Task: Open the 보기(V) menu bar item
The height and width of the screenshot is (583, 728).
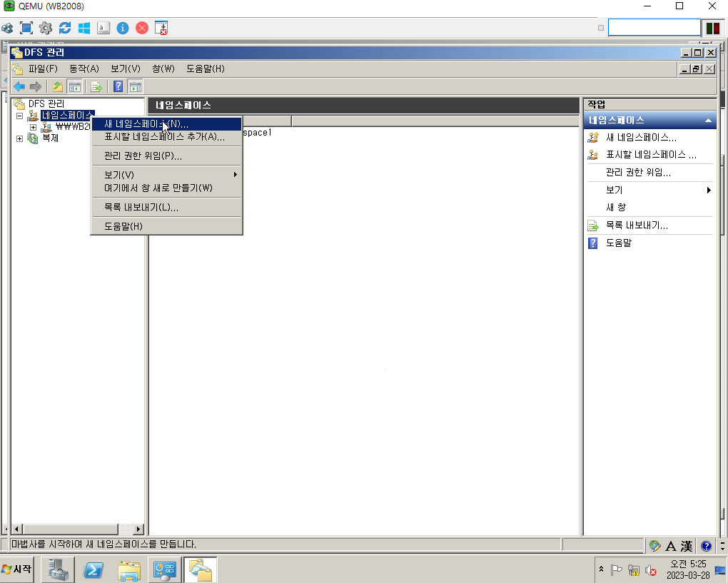Action: pyautogui.click(x=126, y=69)
